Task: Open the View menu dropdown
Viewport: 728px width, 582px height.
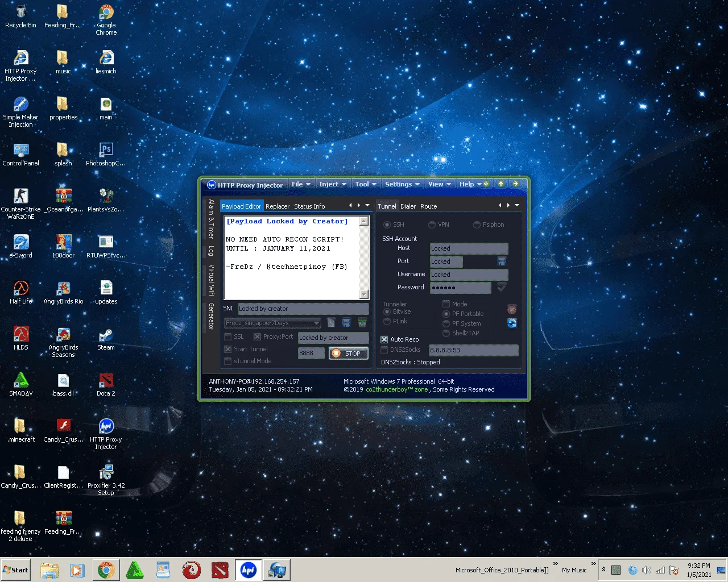Action: pos(440,184)
